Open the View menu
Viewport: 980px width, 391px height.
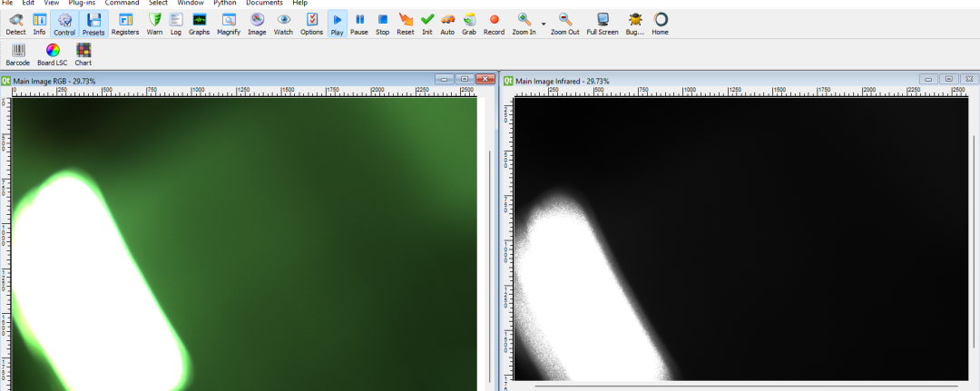pos(51,3)
